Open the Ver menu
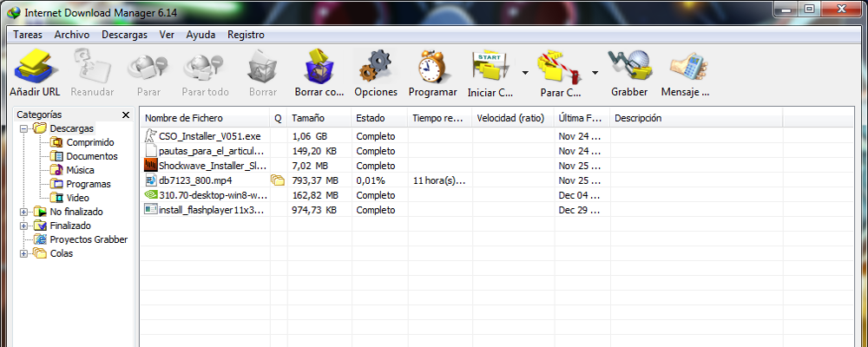The height and width of the screenshot is (347, 868). [x=167, y=35]
